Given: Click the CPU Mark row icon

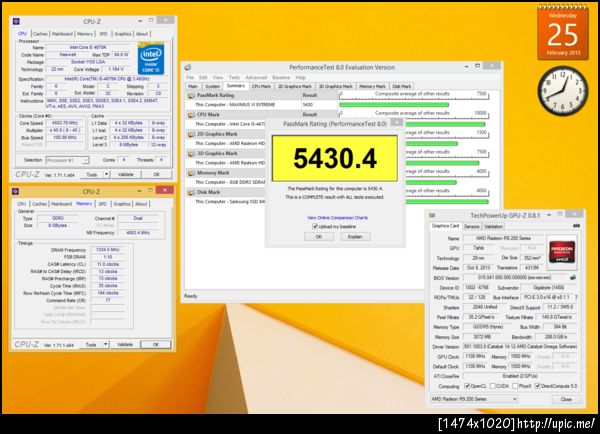Looking at the screenshot, I should point(191,114).
